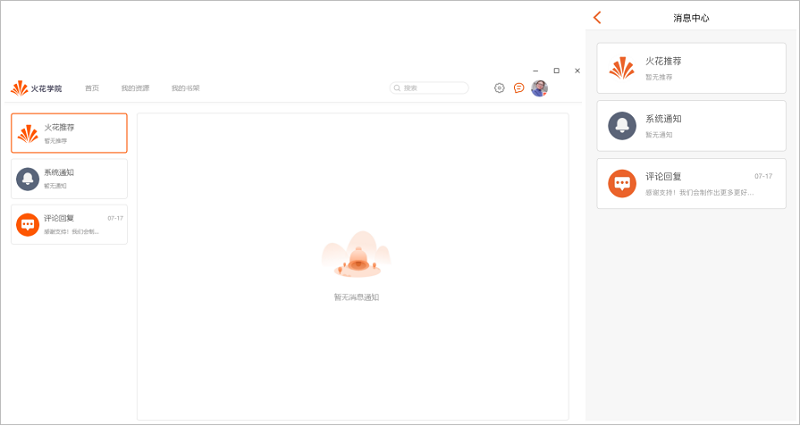Open the orange message center icon
This screenshot has height=426, width=800.
point(519,88)
